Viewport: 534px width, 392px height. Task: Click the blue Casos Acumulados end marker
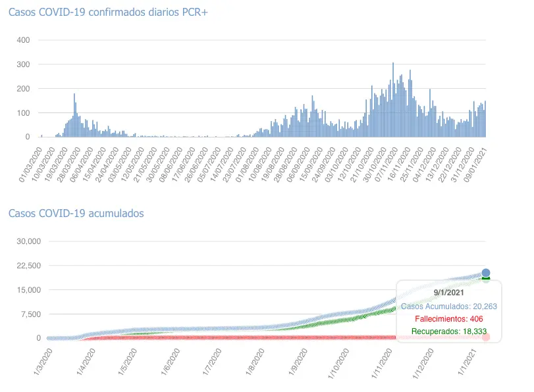pos(485,273)
